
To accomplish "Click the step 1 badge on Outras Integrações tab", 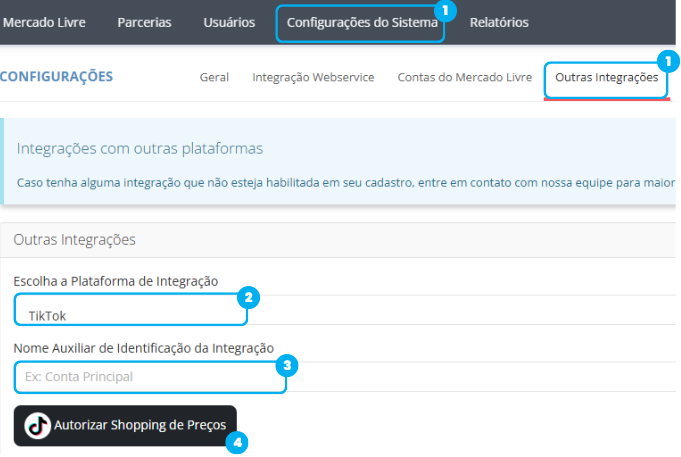I will 668,61.
